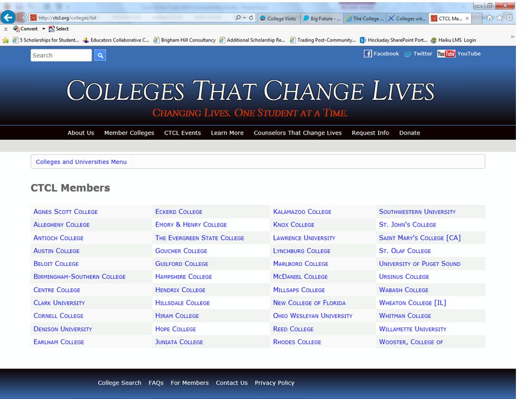Open the CTCL Events menu
The height and width of the screenshot is (399, 532).
[182, 132]
